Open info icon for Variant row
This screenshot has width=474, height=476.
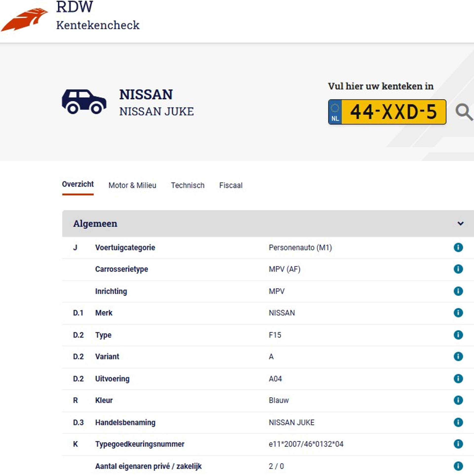coord(458,356)
